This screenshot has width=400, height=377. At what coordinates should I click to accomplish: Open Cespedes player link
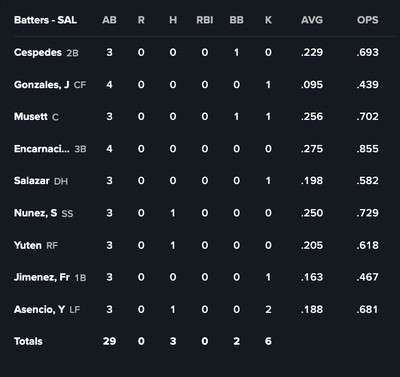[38, 53]
